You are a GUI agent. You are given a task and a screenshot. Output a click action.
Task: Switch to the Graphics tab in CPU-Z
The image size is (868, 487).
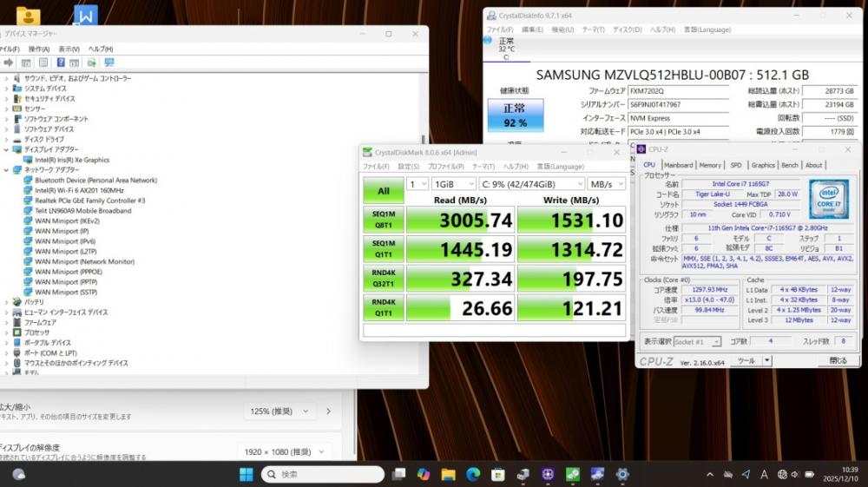tap(763, 165)
